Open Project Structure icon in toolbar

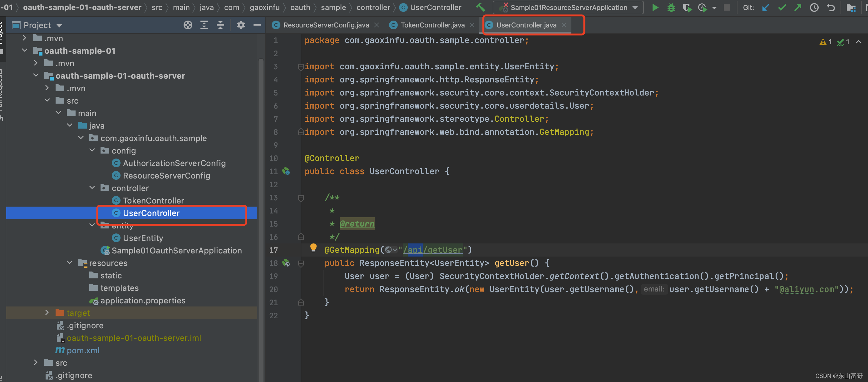[x=851, y=7]
